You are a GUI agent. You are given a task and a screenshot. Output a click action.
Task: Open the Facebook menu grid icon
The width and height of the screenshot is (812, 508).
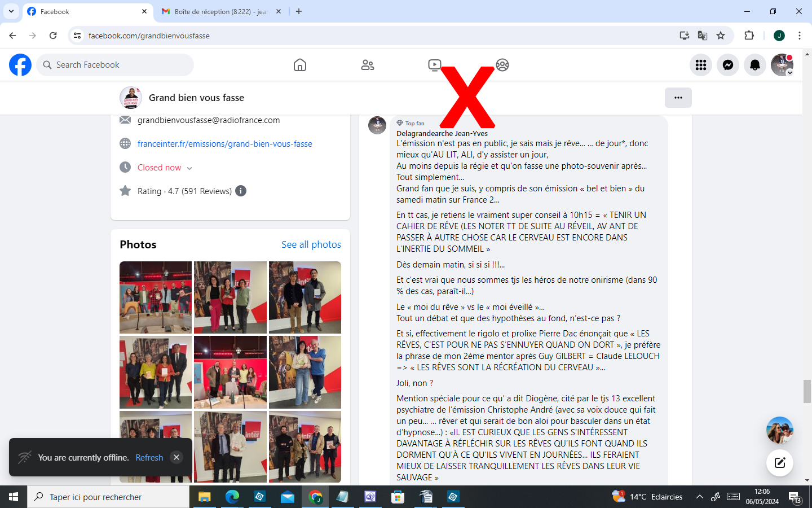(701, 65)
